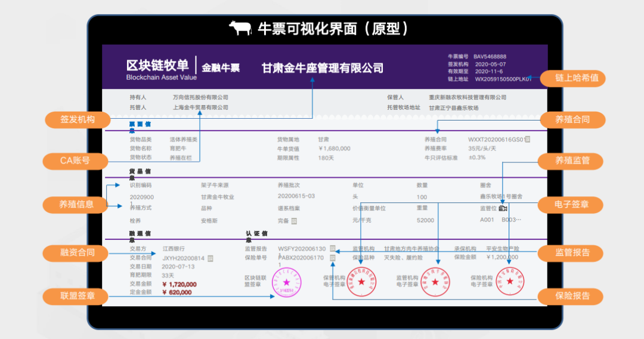Viewport: 644px width, 339px height.
Task: Click holder 万向信托股份有限公司
Action: pos(200,97)
